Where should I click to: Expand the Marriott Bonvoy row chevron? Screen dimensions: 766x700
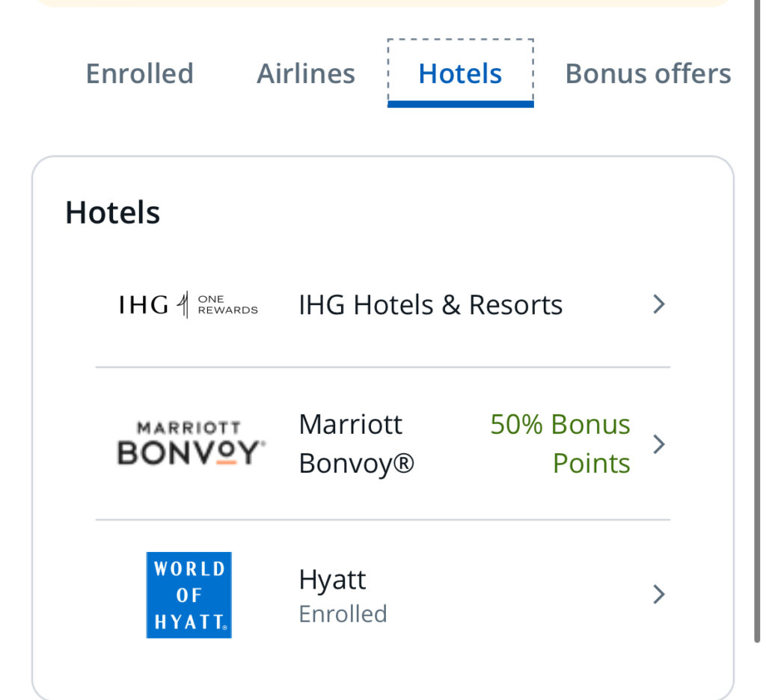click(x=659, y=444)
